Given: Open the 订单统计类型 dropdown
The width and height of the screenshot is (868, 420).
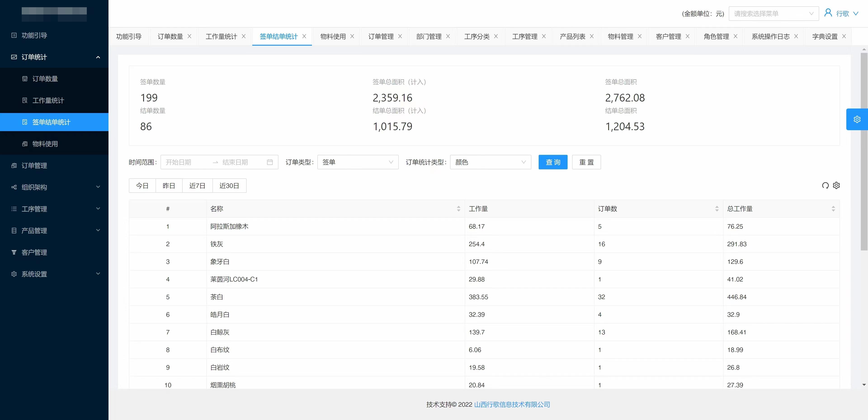Looking at the screenshot, I should 491,162.
